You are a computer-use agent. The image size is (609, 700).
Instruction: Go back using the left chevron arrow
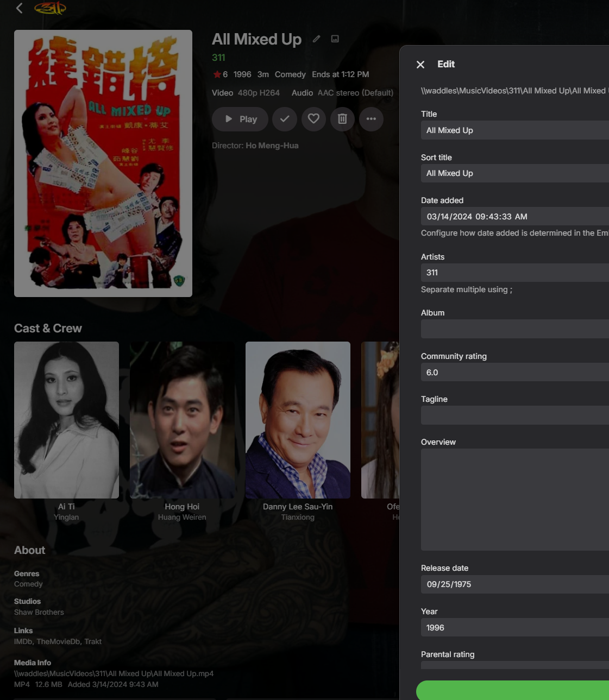pos(20,8)
